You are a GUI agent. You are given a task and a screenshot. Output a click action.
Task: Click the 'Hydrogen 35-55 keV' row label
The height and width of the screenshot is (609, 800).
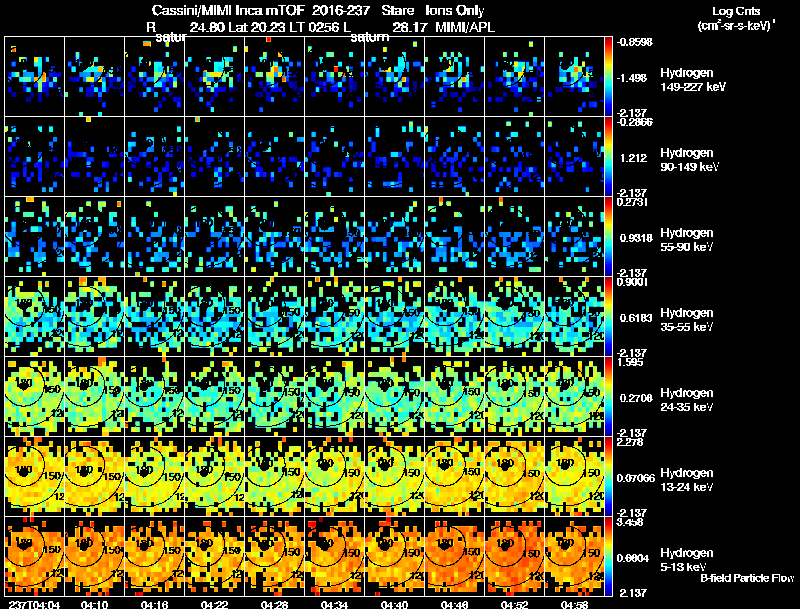click(x=687, y=320)
